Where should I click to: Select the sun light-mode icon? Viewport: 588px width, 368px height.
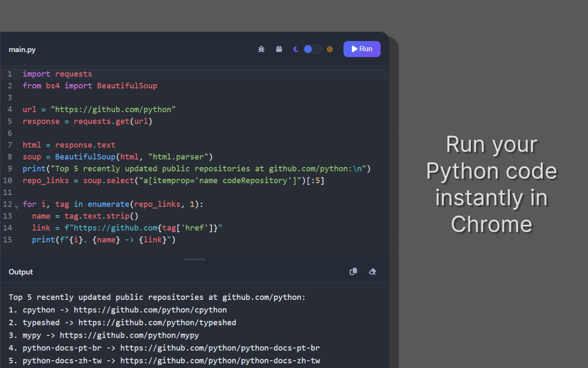pos(330,49)
